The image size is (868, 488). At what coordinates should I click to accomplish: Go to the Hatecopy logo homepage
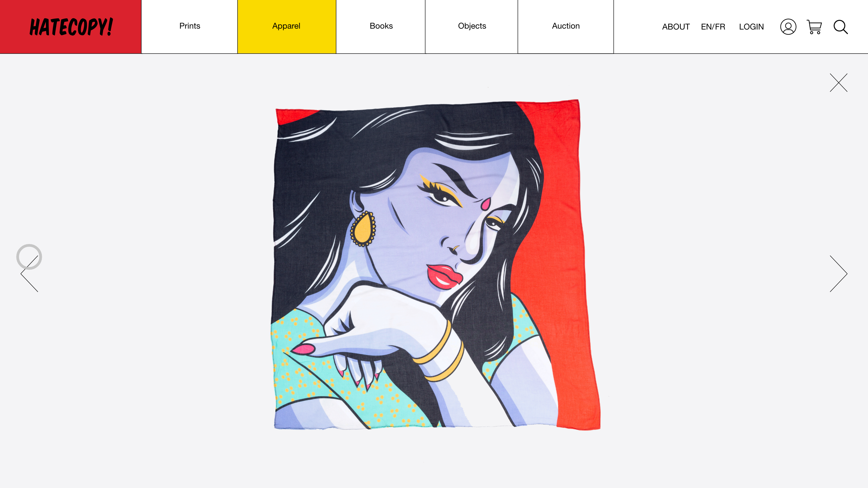point(71,27)
